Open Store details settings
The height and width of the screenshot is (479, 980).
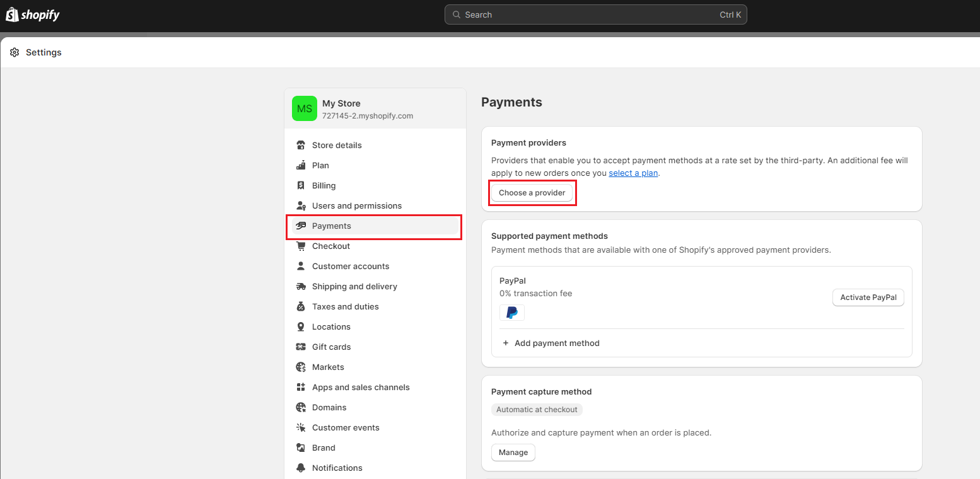tap(375, 145)
